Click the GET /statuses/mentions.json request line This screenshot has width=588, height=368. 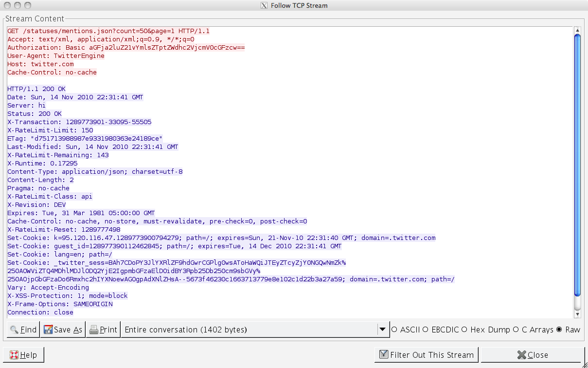[x=108, y=31]
